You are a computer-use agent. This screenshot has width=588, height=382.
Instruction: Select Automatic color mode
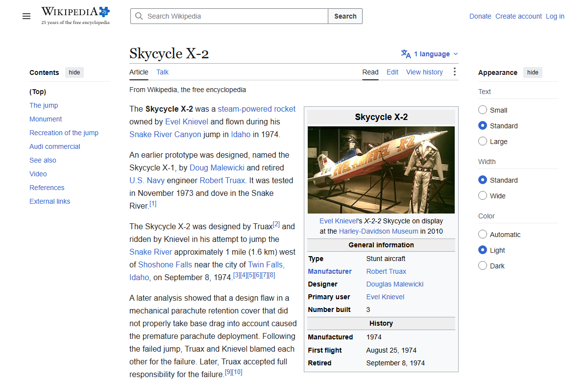483,235
